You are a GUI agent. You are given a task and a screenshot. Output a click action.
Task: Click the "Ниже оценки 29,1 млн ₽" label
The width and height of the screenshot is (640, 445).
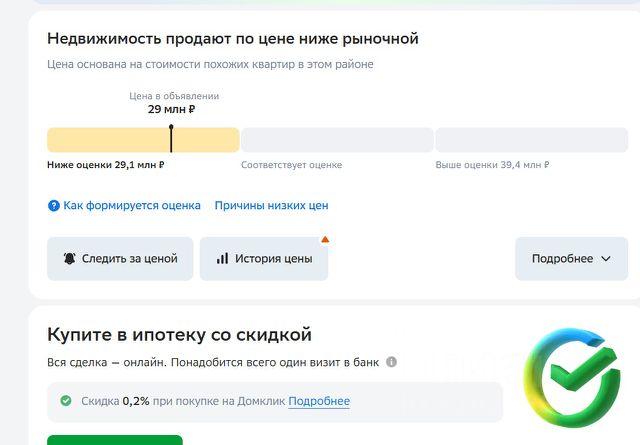coord(106,165)
